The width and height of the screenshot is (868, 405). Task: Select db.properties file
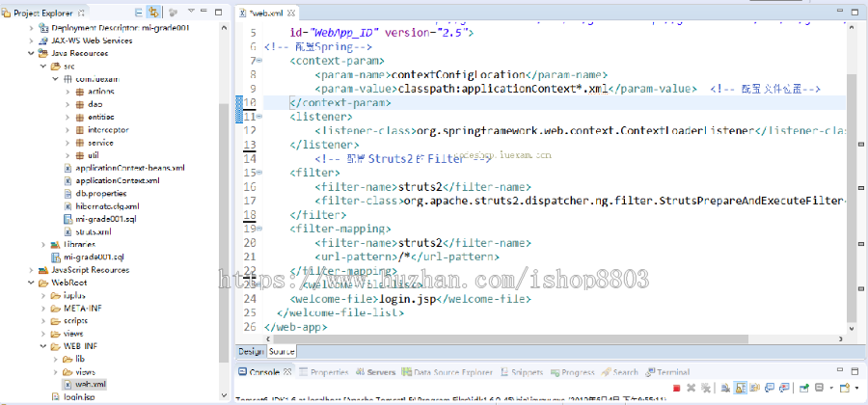[100, 193]
